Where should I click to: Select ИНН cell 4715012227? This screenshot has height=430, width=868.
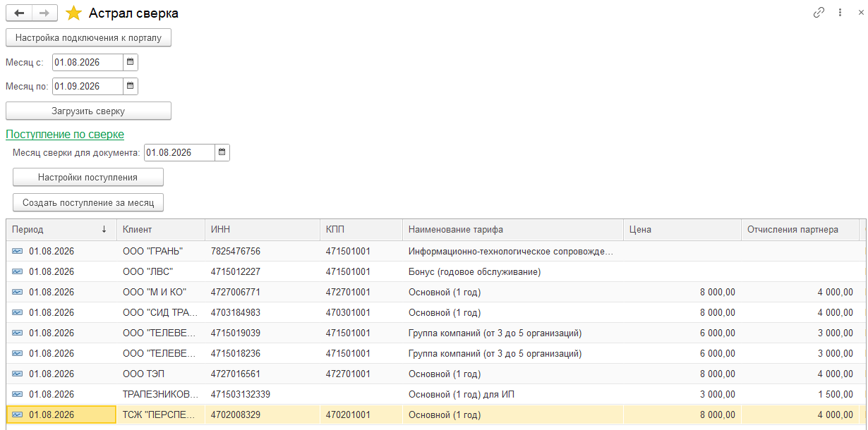point(263,271)
